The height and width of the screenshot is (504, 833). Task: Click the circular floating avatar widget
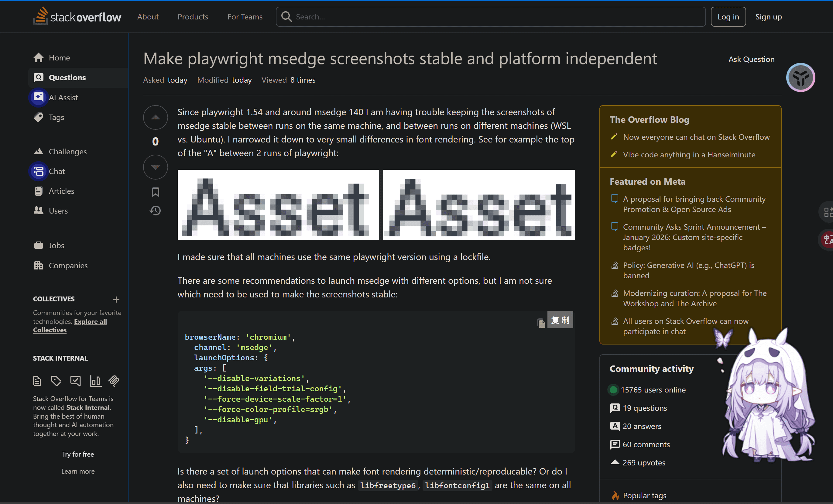tap(800, 77)
